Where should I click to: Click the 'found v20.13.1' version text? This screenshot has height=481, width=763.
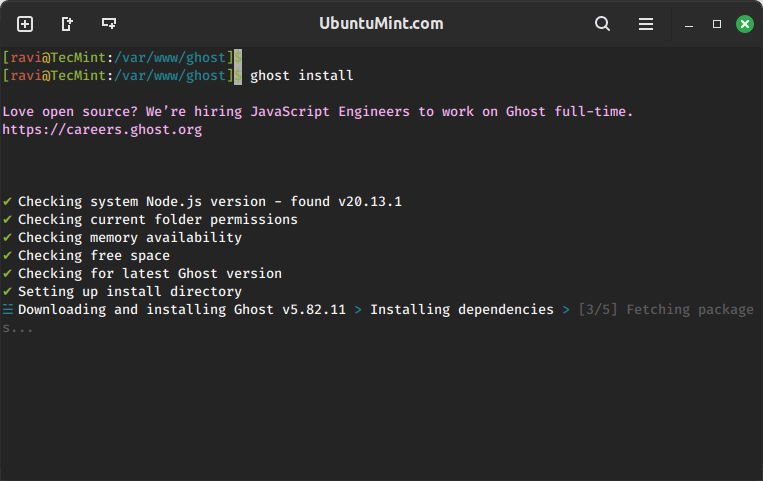click(x=346, y=202)
